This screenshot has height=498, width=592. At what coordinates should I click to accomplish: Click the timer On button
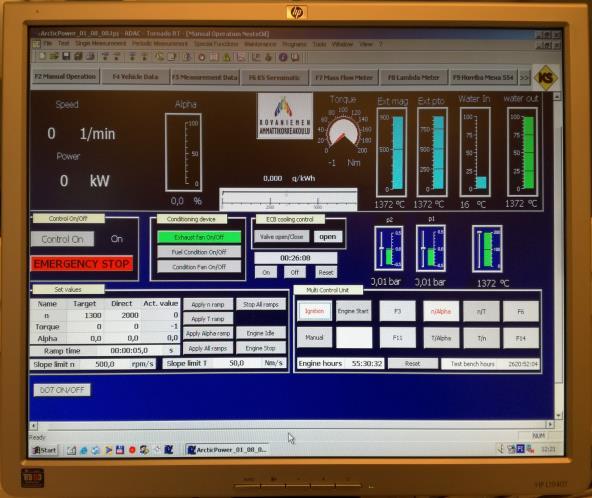point(266,272)
